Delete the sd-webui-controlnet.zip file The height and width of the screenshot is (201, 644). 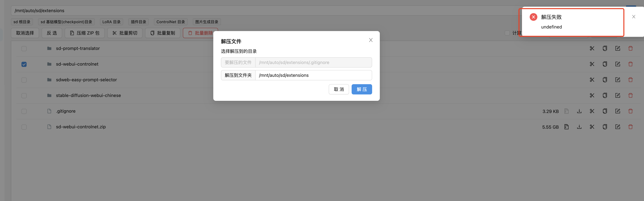click(630, 127)
